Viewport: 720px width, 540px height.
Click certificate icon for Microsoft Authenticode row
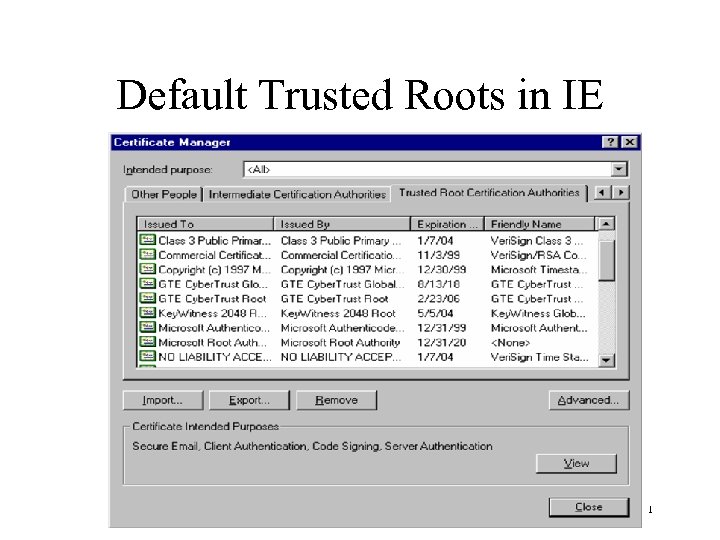(147, 328)
